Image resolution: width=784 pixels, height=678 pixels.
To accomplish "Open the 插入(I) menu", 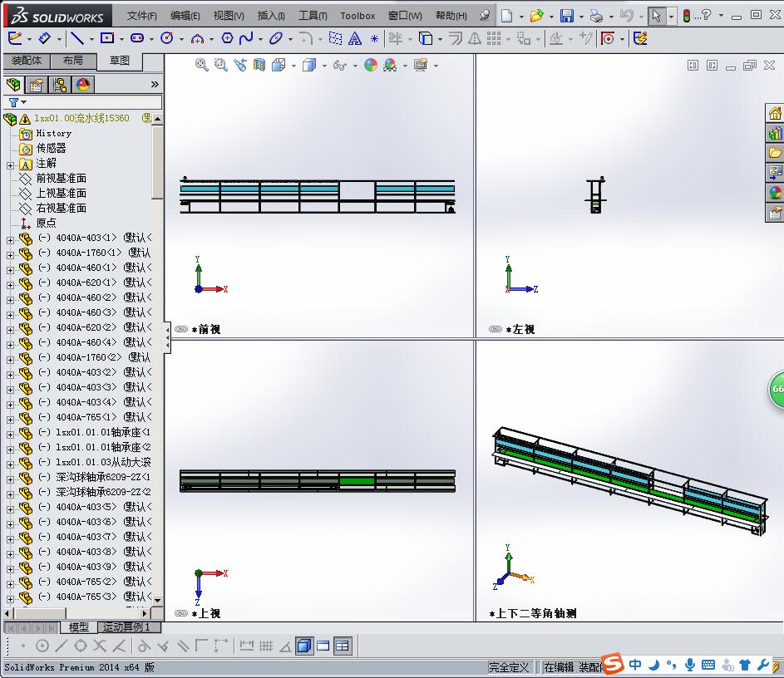I will pos(271,16).
